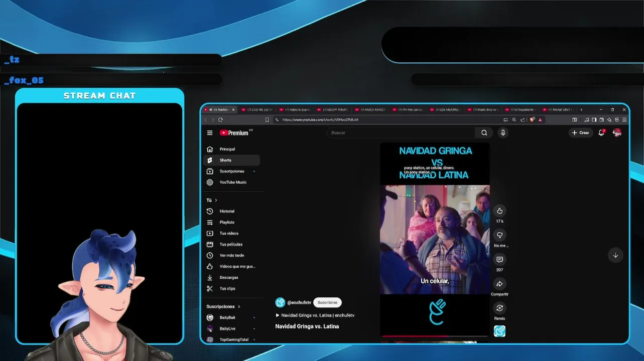Go to next short with down arrow
Image resolution: width=644 pixels, height=361 pixels.
pyautogui.click(x=615, y=255)
